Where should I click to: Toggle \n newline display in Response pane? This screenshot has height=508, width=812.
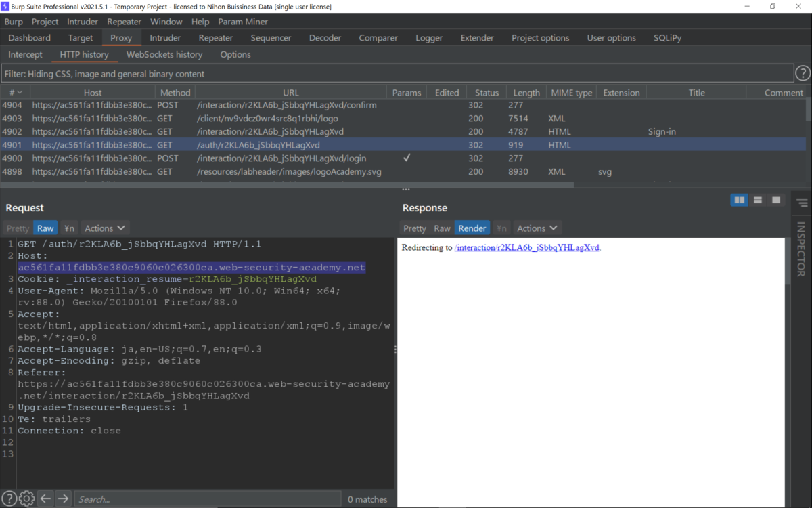501,228
